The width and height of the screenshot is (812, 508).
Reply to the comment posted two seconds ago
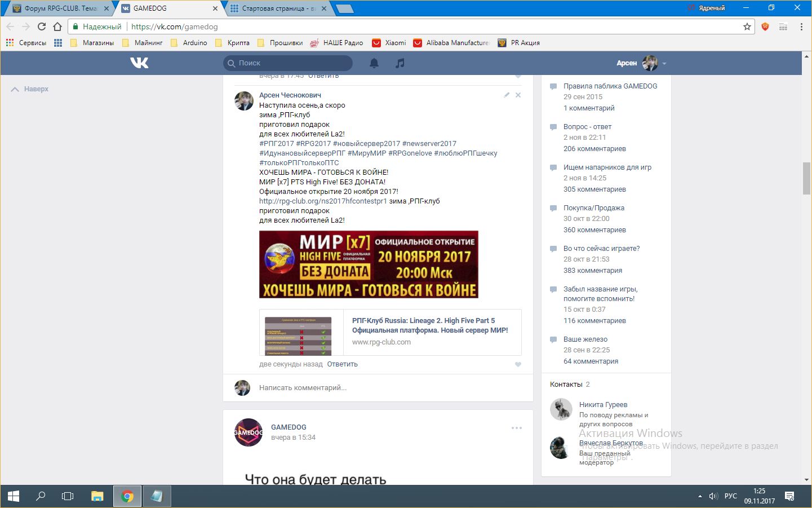pyautogui.click(x=343, y=364)
